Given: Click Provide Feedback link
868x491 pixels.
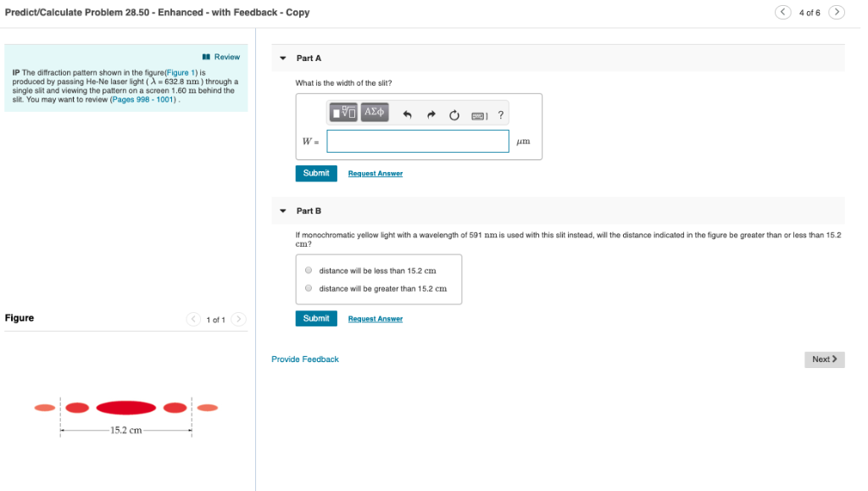Looking at the screenshot, I should coord(304,359).
